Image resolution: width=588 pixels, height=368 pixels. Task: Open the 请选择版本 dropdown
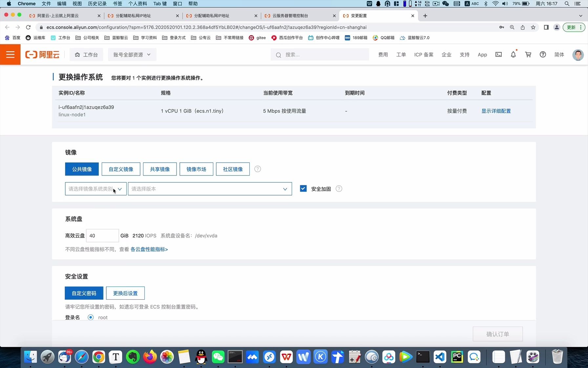tap(210, 189)
